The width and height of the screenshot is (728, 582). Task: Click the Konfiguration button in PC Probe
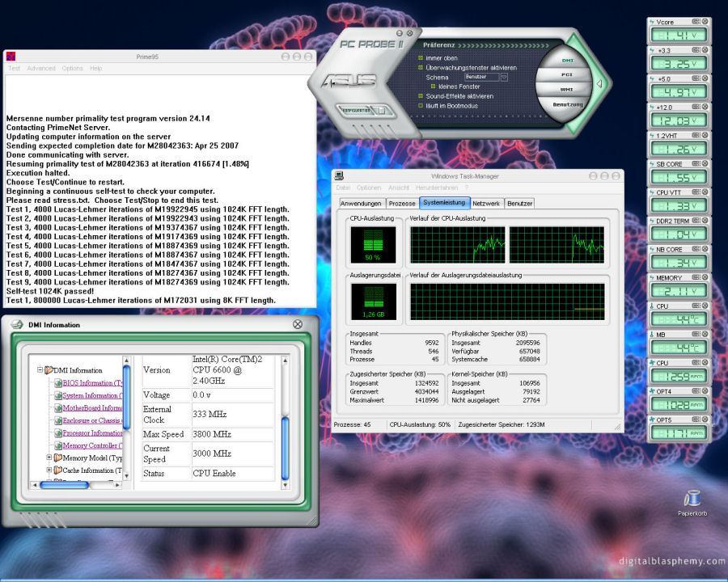click(356, 111)
